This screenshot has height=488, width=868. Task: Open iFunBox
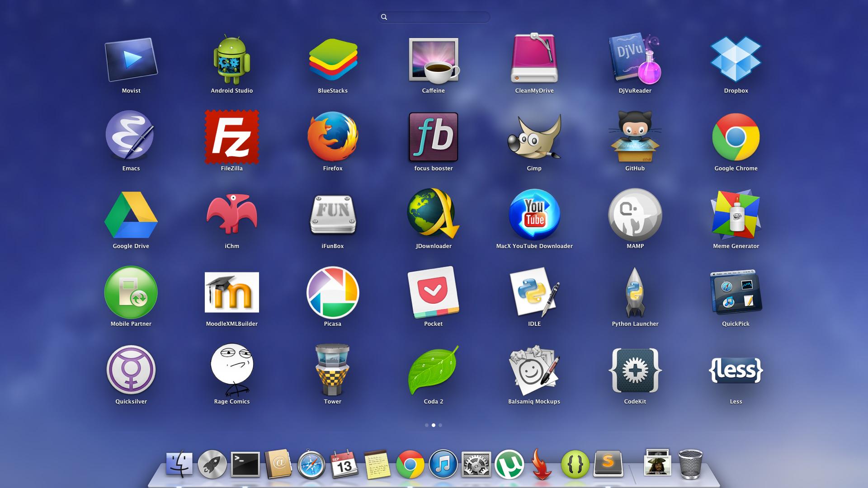click(x=333, y=215)
